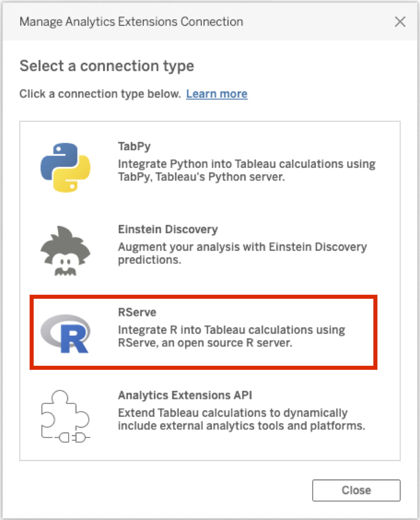Screen dimensions: 420x520
Task: Choose the Einstein Discovery connection title
Action: 168,229
